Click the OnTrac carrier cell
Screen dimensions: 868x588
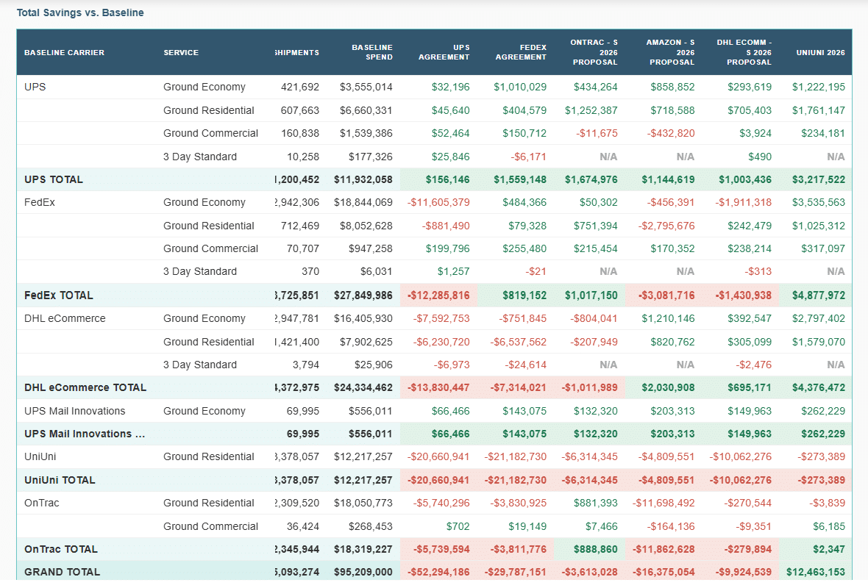point(41,503)
